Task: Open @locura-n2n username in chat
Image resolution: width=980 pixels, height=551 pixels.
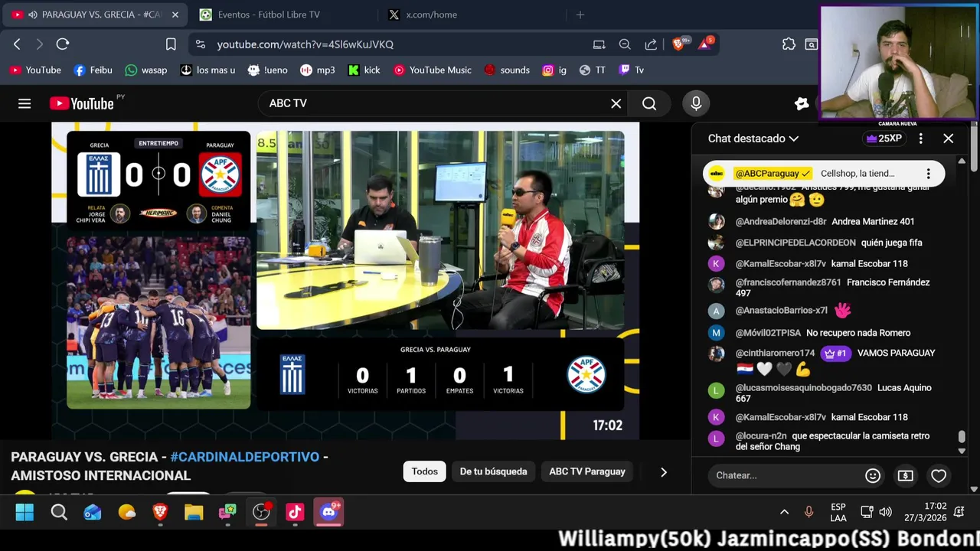Action: click(x=761, y=435)
